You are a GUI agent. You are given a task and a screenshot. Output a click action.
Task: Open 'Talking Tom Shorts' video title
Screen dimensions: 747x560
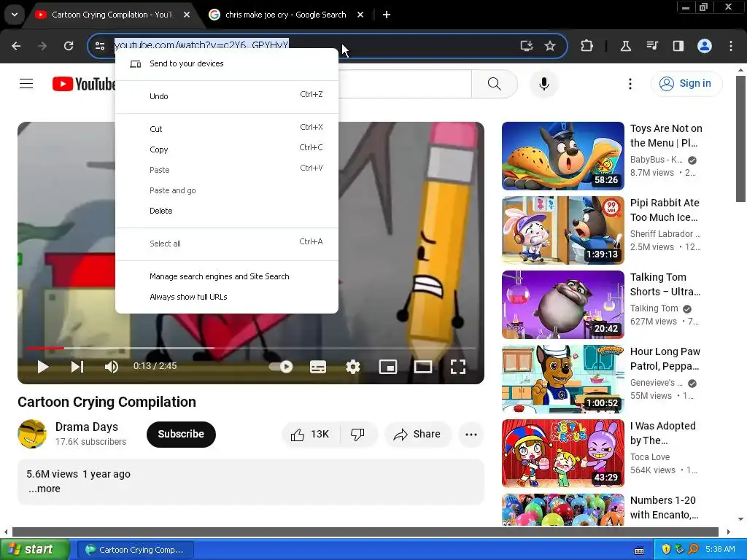point(665,284)
